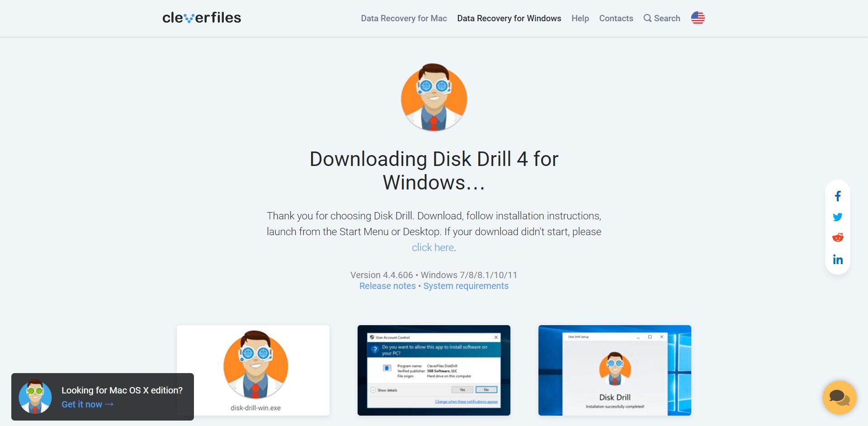Open the Disk Drill installation completed thumbnail
The image size is (868, 426).
point(615,370)
